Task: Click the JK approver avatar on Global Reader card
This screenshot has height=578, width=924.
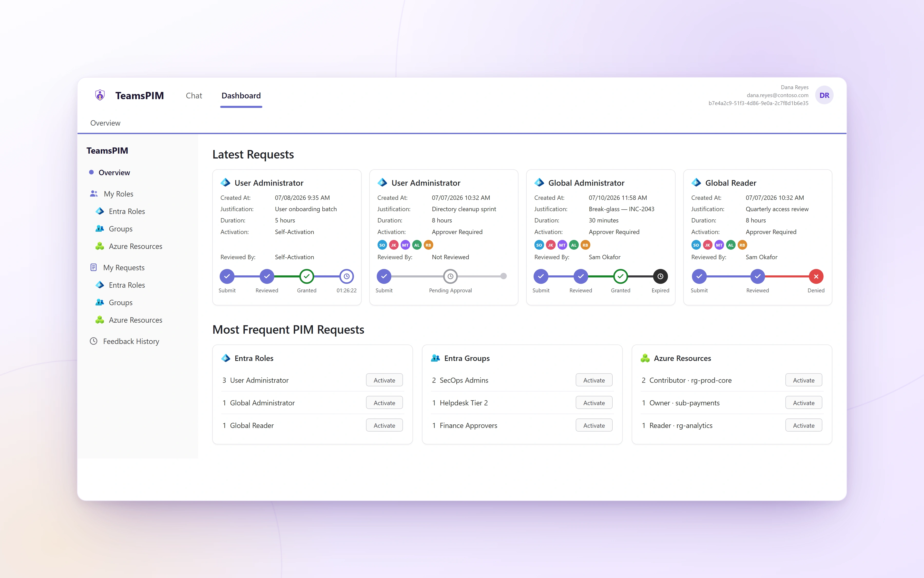Action: [708, 245]
